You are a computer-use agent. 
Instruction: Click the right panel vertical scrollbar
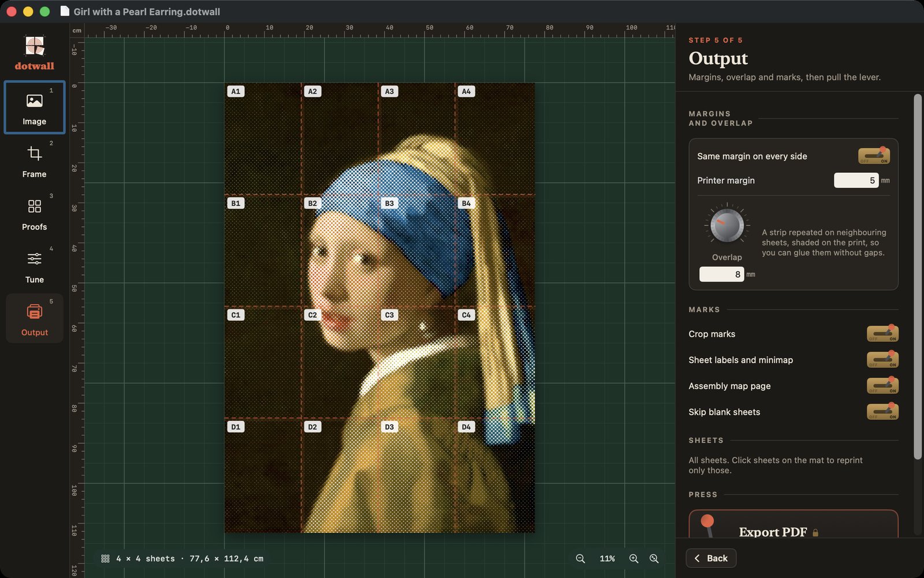click(x=917, y=277)
